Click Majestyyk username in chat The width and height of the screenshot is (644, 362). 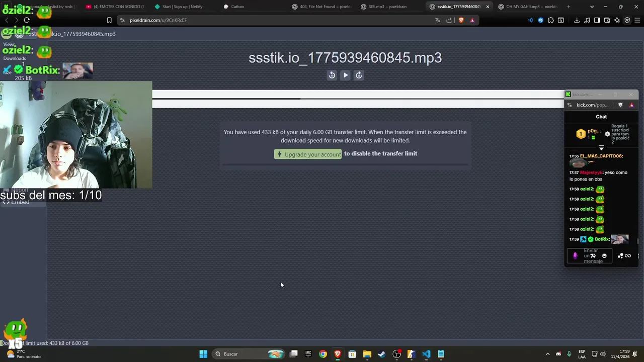pos(591,172)
